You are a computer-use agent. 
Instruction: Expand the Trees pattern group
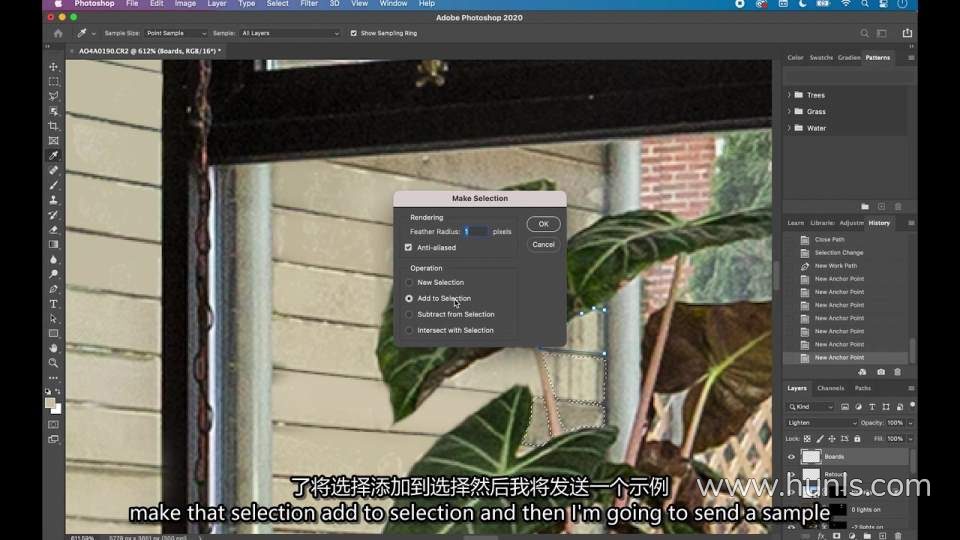789,95
